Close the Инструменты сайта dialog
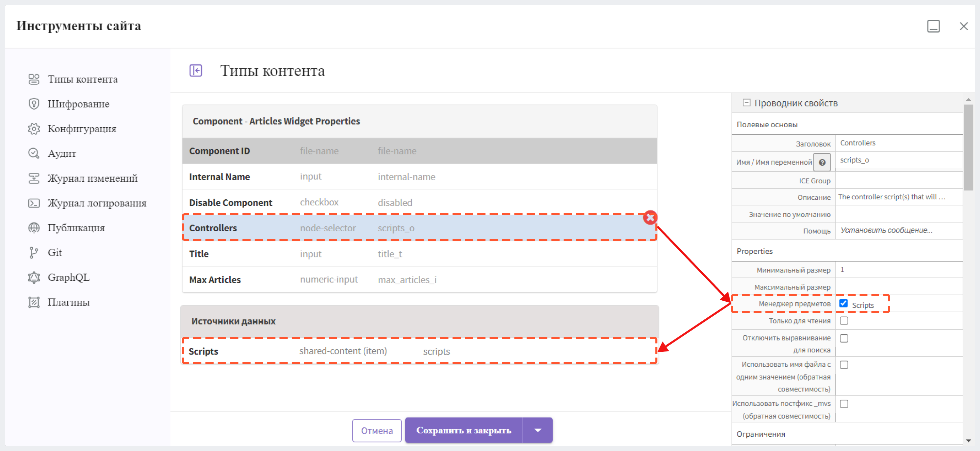 (963, 26)
